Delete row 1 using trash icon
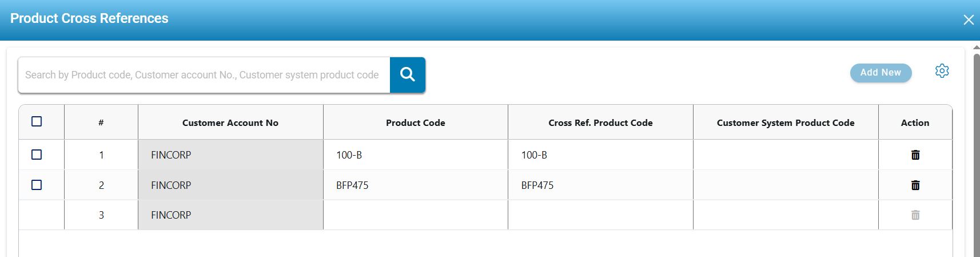Viewport: 980px width, 257px height. [x=915, y=155]
